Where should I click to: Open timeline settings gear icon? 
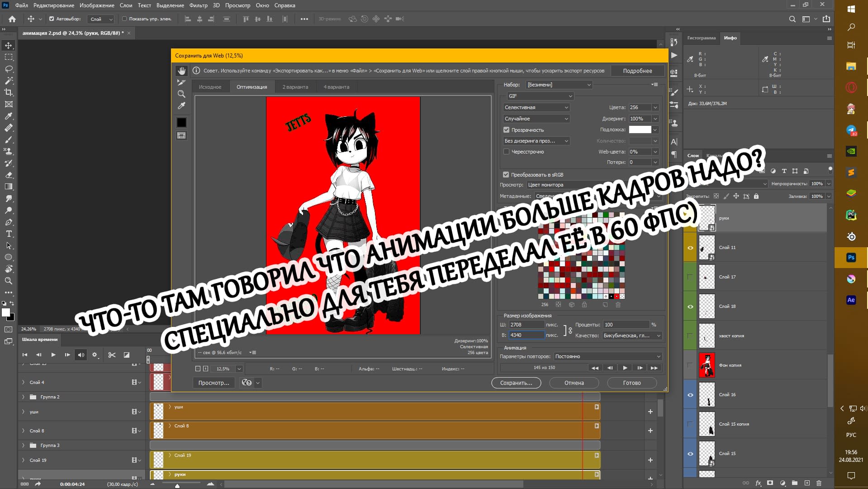click(x=95, y=355)
